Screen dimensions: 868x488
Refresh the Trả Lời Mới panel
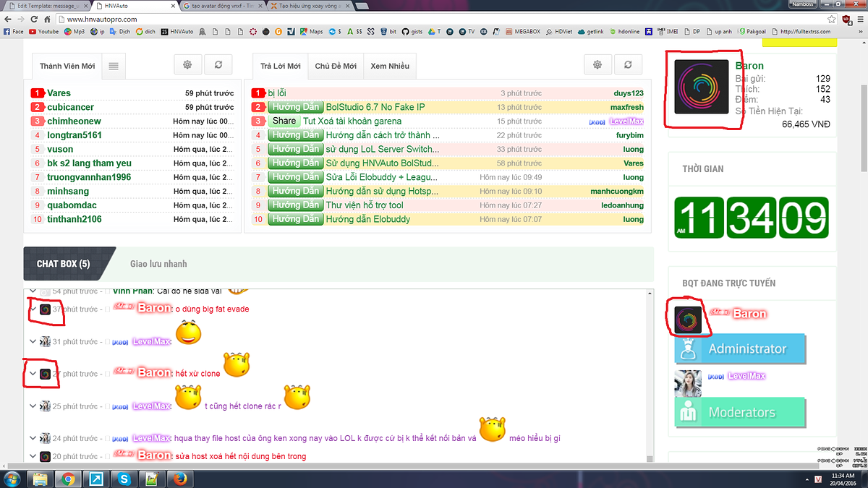628,64
